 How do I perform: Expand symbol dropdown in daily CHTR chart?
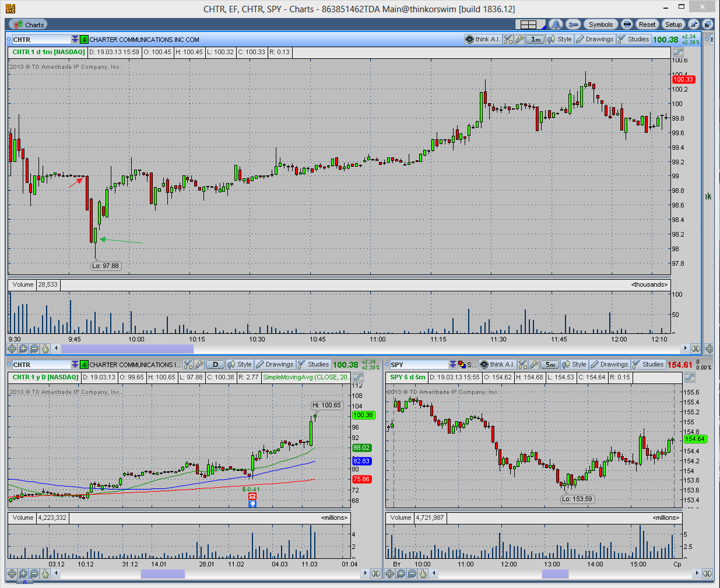(75, 365)
